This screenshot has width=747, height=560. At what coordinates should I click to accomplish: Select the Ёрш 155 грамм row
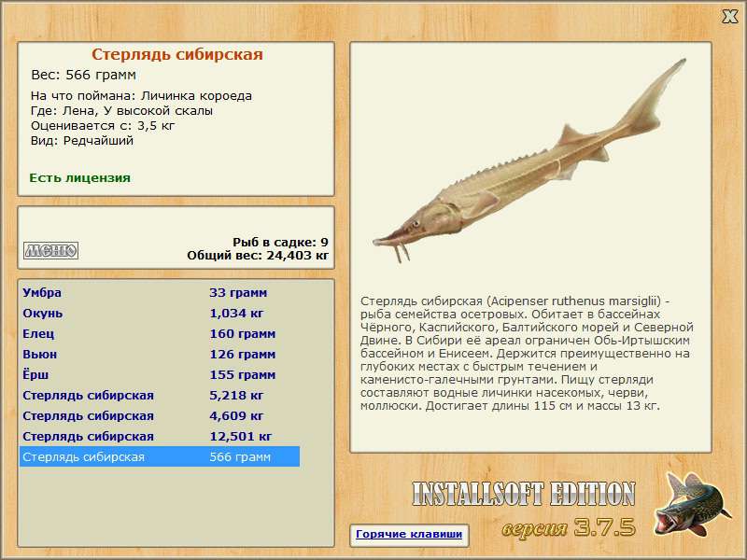[x=160, y=374]
